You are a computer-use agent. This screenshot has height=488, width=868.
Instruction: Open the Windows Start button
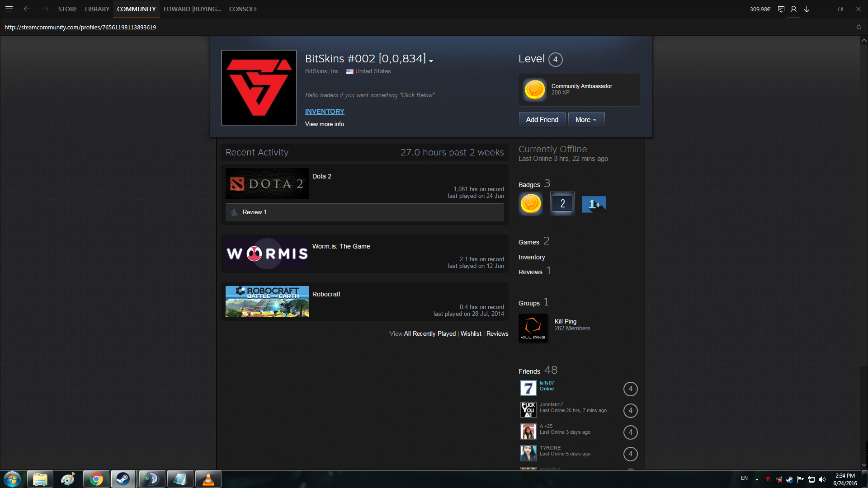12,479
